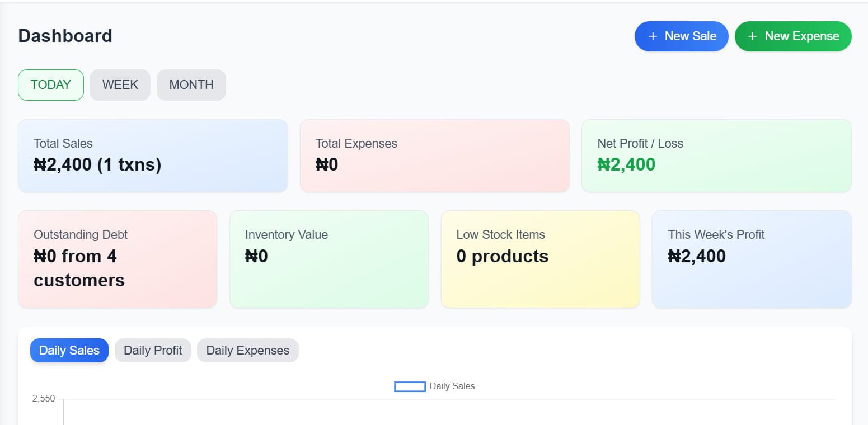Switch to the MONTH time filter
The height and width of the screenshot is (425, 868).
tap(191, 84)
